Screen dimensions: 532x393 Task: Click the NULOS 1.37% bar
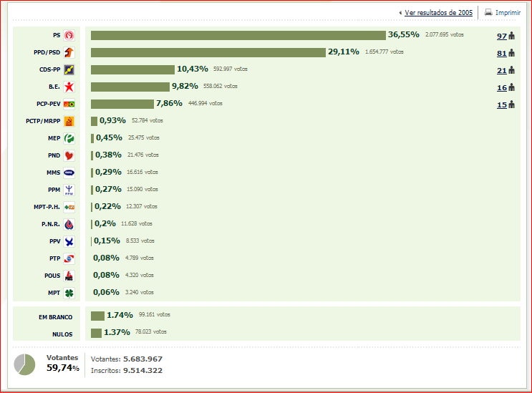(x=96, y=333)
